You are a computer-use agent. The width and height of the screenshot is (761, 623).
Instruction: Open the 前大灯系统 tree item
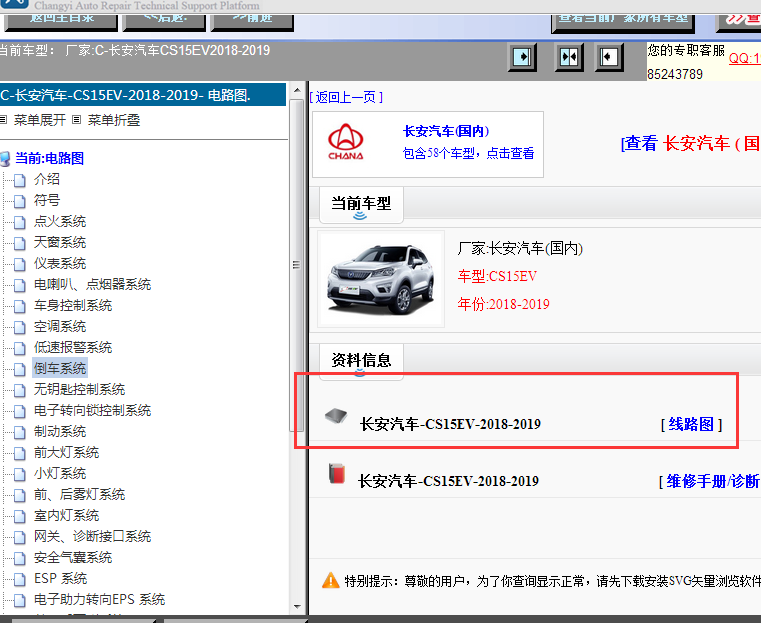66,452
